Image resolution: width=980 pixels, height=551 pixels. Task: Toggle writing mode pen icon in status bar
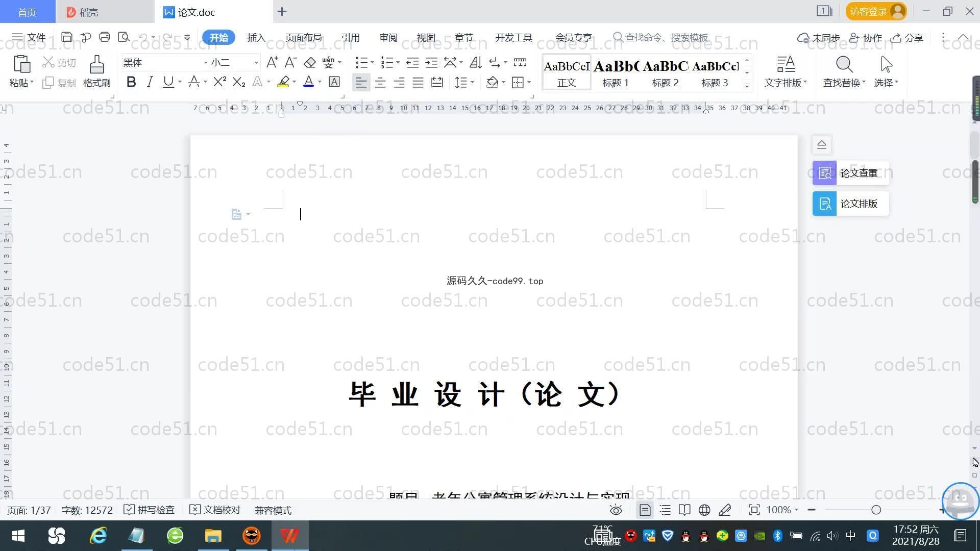(725, 510)
